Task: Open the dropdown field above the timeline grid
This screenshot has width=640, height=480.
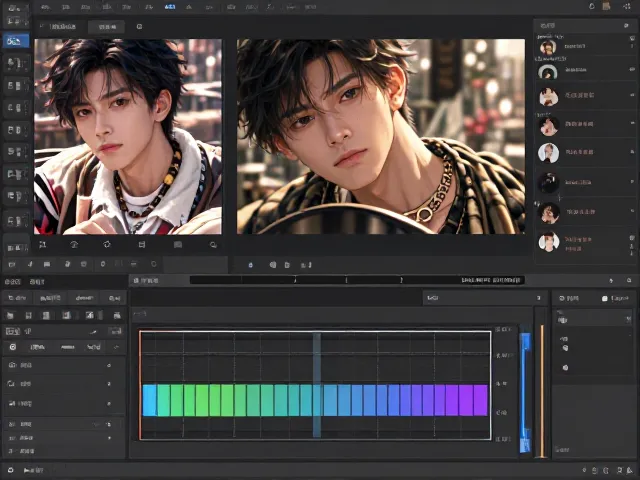Action: click(x=484, y=298)
